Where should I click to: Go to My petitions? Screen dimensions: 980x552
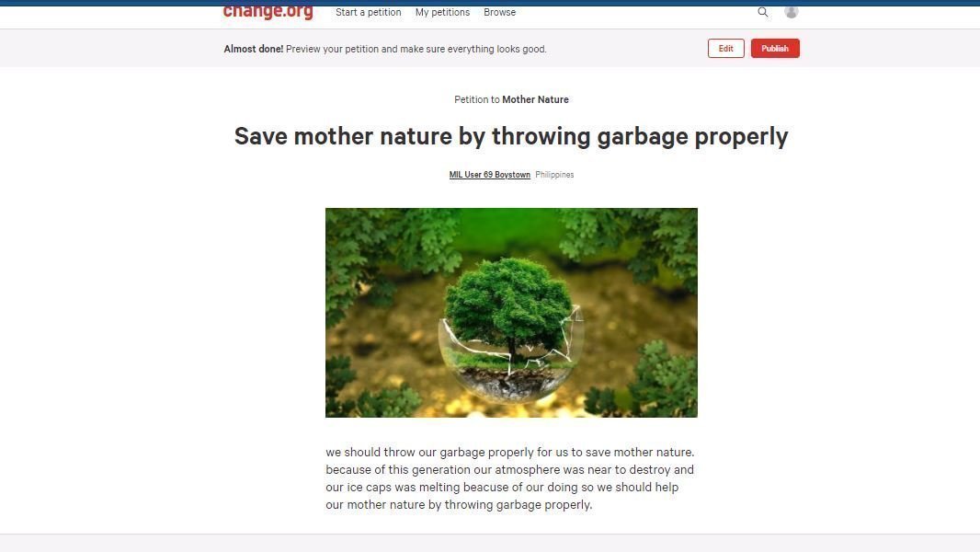tap(442, 13)
